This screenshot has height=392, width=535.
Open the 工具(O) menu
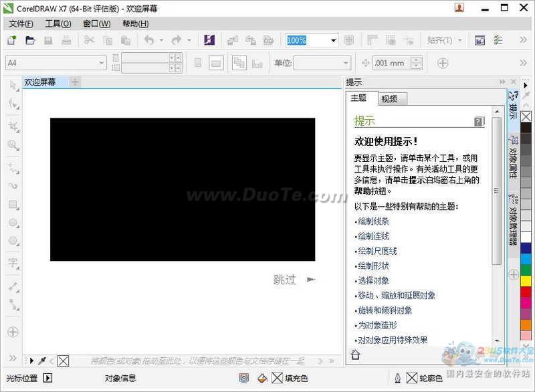click(x=58, y=23)
